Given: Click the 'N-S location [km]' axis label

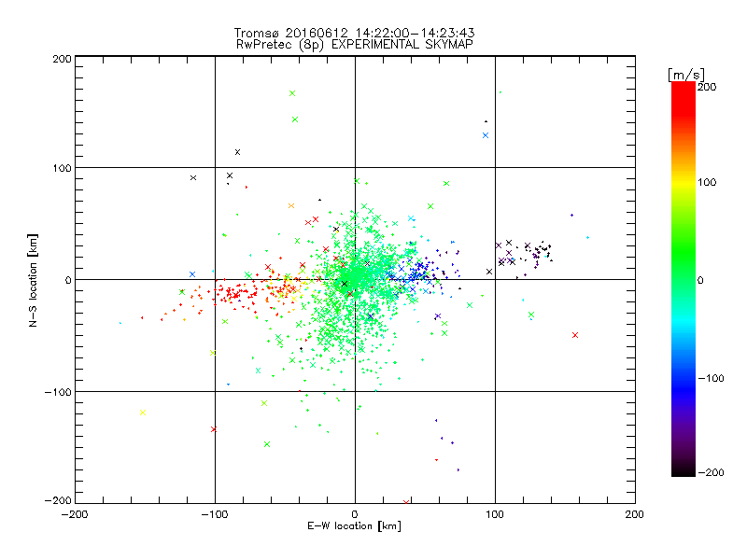Looking at the screenshot, I should [x=33, y=280].
